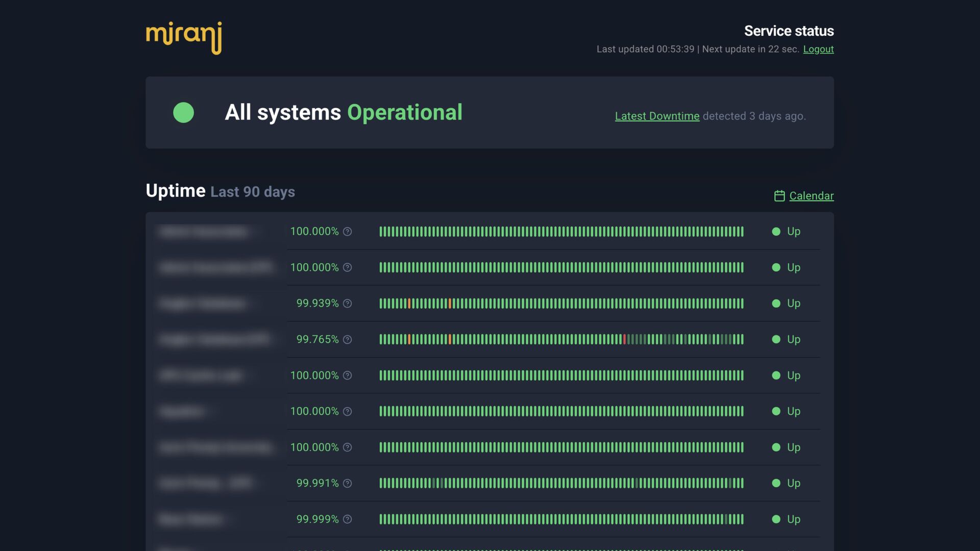Click dimmed bar near end of 99.999% row
980x551 pixels.
(x=726, y=519)
